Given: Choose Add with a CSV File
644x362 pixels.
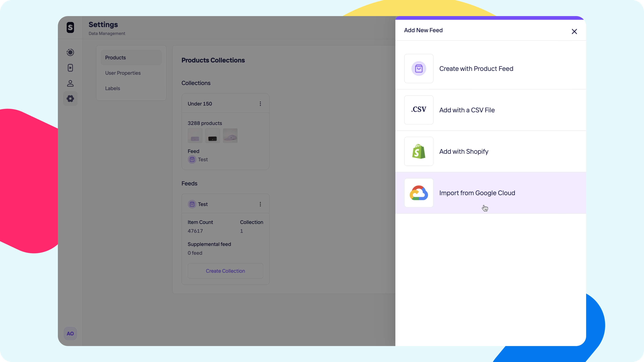Looking at the screenshot, I should [467, 110].
